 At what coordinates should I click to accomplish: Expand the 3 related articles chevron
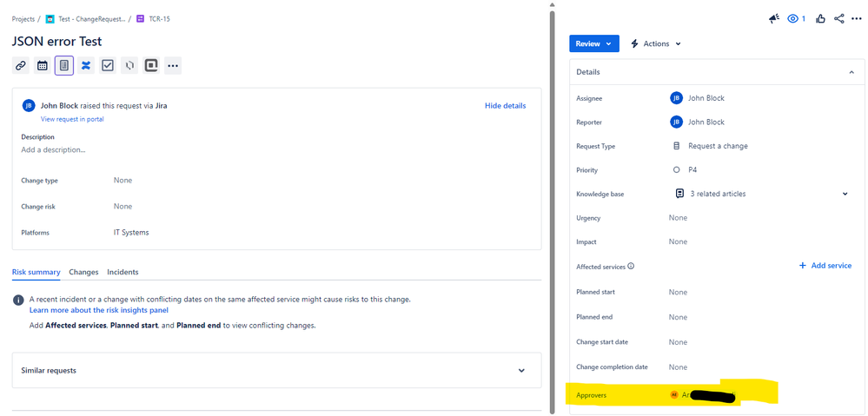pos(845,194)
